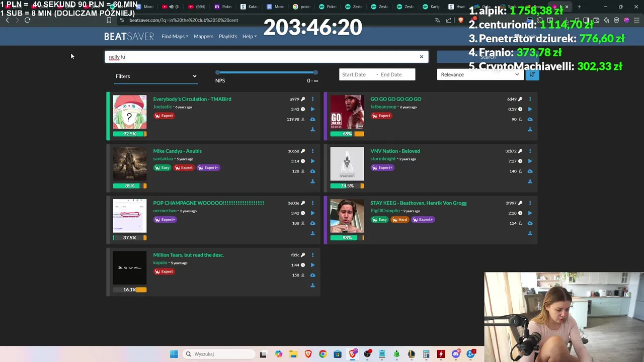Open the Help menu

(x=250, y=36)
